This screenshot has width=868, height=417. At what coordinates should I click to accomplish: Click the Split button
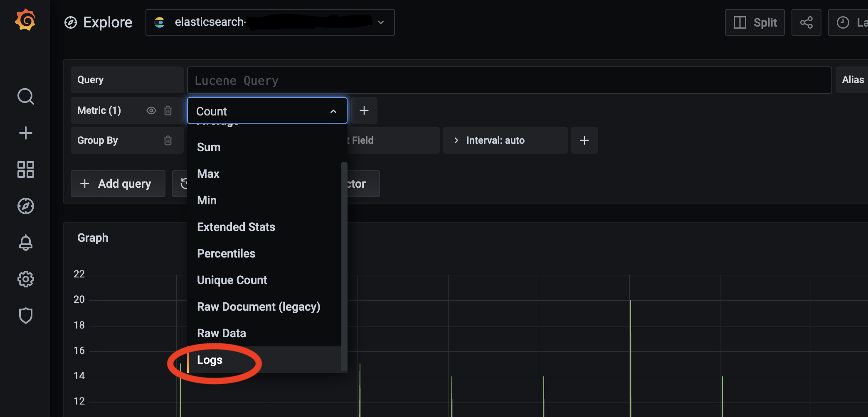pos(755,22)
